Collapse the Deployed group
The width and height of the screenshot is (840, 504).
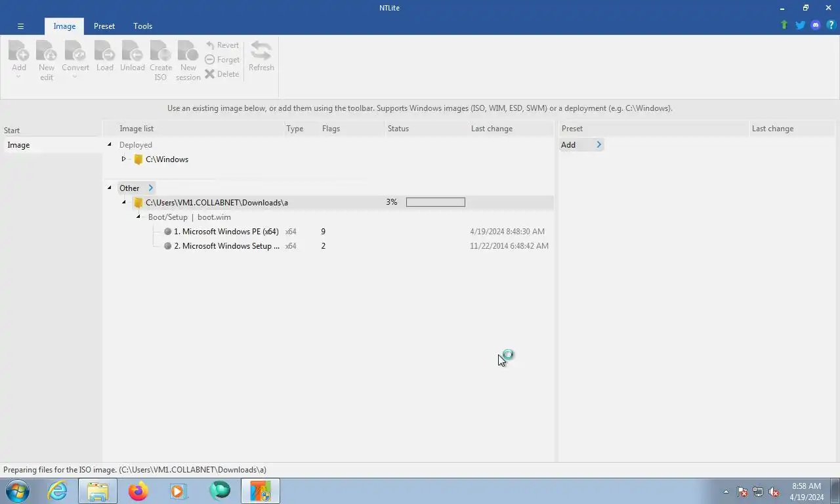coord(110,144)
